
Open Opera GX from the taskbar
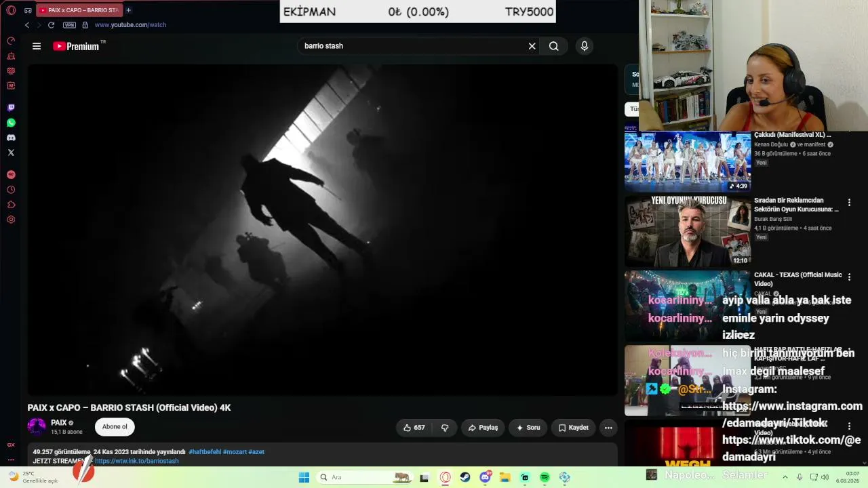pos(445,477)
